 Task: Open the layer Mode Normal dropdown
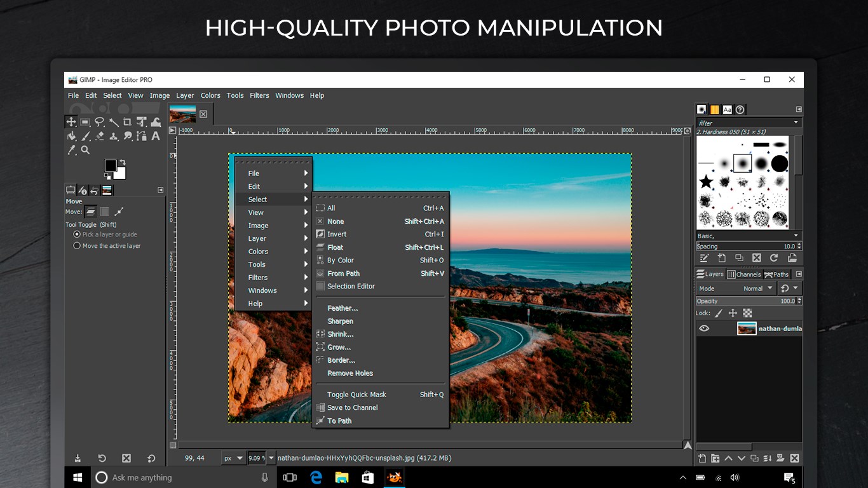coord(758,288)
